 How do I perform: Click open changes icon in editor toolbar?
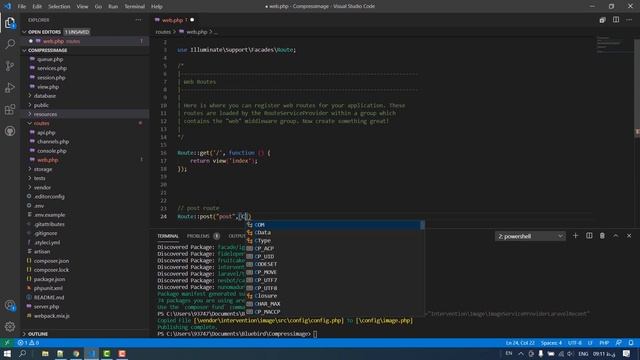coord(602,20)
